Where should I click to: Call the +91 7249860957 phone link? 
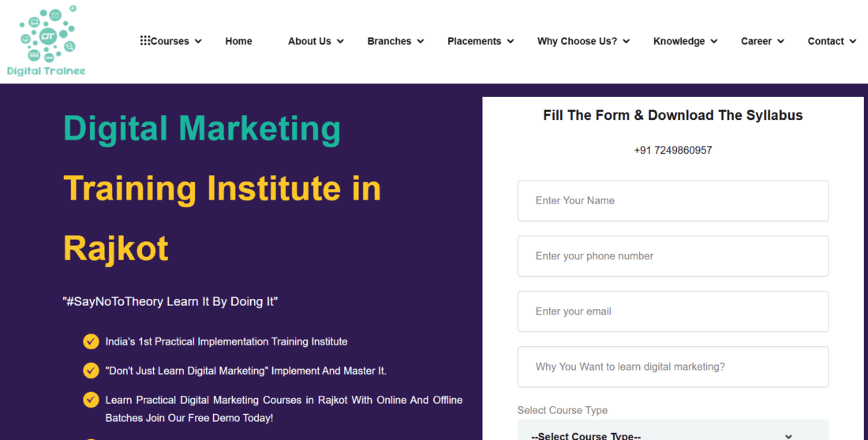(x=672, y=150)
